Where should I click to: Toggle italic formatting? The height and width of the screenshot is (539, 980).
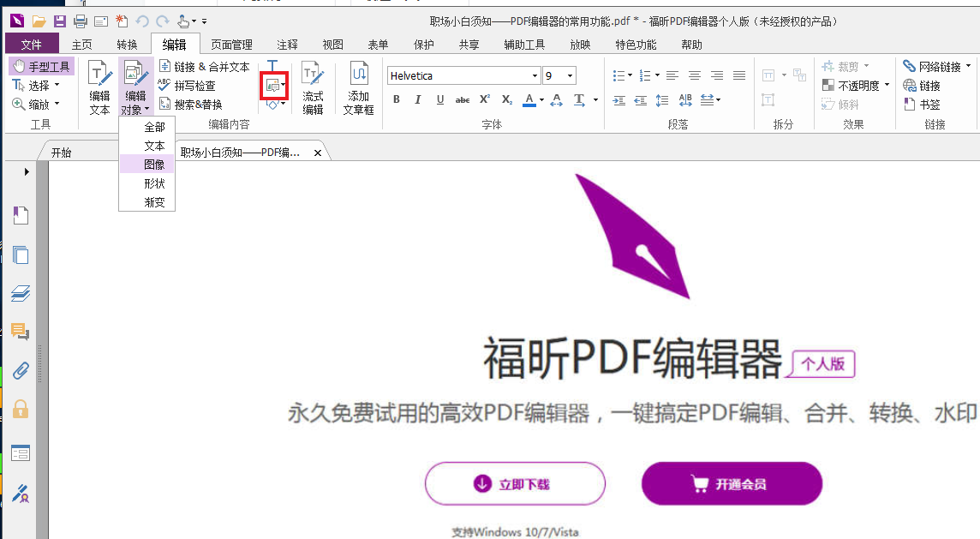point(417,99)
